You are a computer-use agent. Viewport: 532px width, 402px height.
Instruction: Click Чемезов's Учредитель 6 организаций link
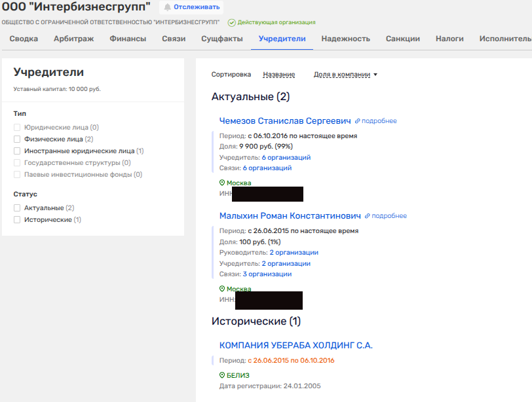[x=286, y=158]
